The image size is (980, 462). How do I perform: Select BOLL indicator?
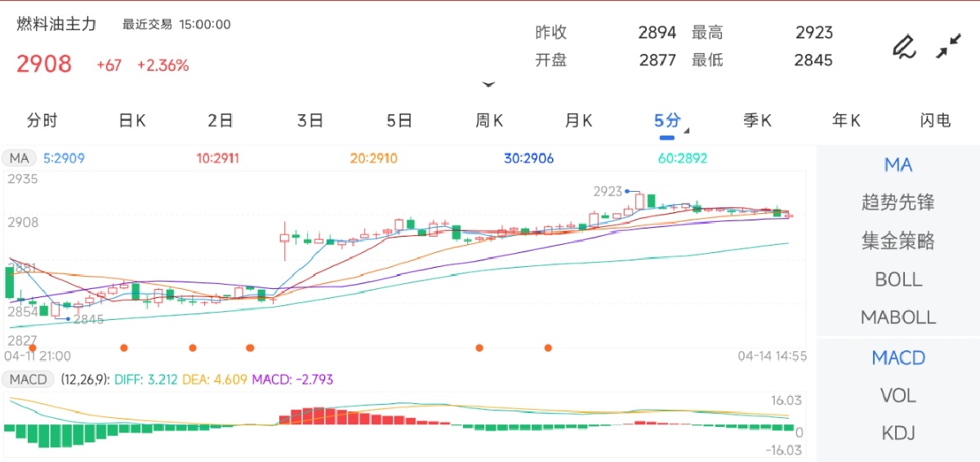coord(898,279)
